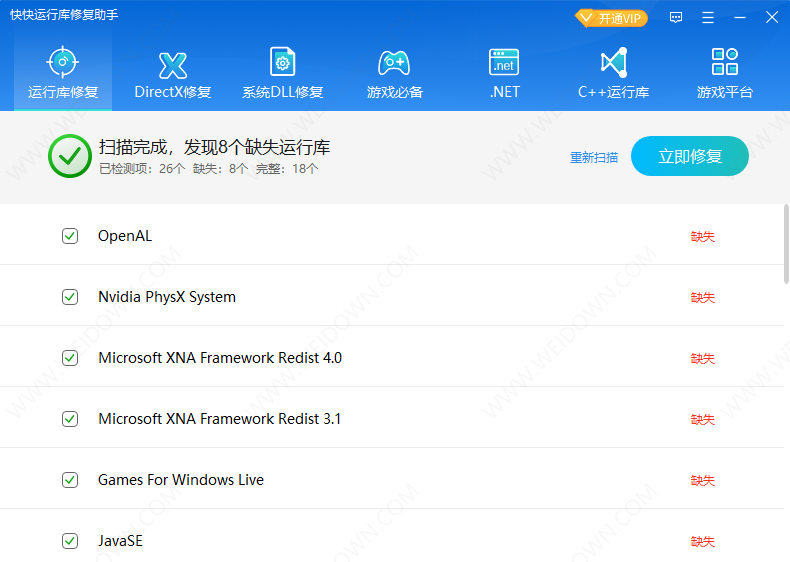This screenshot has width=790, height=562.
Task: Open the 系统DLL修复 file icon
Action: point(283,63)
